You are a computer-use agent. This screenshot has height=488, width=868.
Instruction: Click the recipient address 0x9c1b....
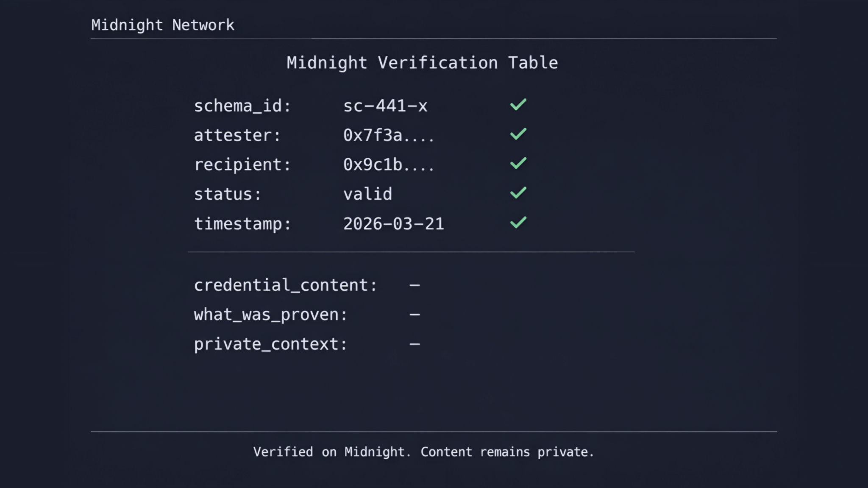(388, 165)
